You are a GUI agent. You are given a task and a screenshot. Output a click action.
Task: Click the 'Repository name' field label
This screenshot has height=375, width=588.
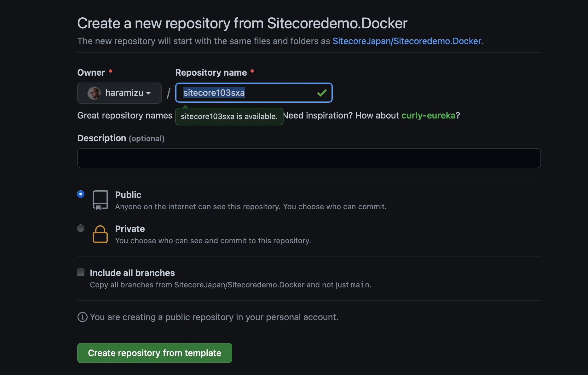tap(211, 72)
